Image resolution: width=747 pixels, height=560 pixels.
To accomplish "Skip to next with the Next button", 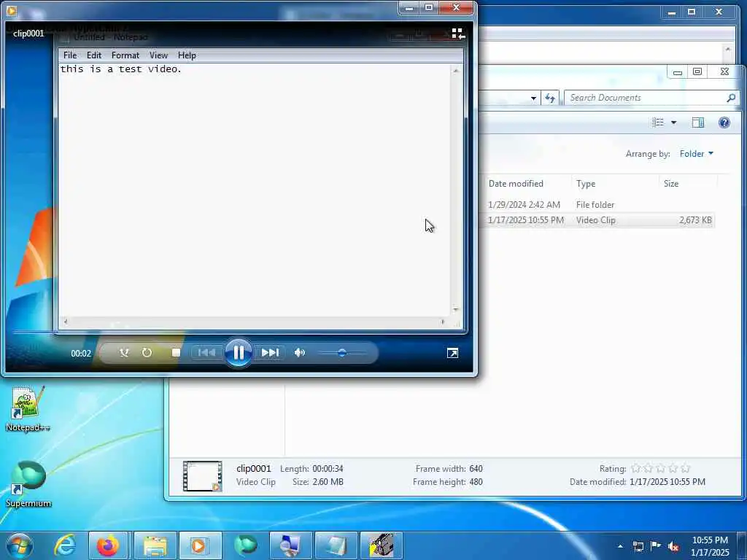I will click(x=270, y=353).
